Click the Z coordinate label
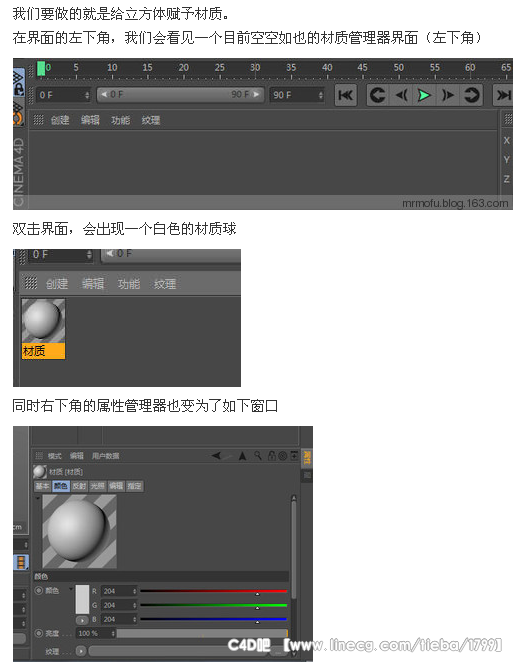Screen dimensions: 528x662 pyautogui.click(x=506, y=179)
